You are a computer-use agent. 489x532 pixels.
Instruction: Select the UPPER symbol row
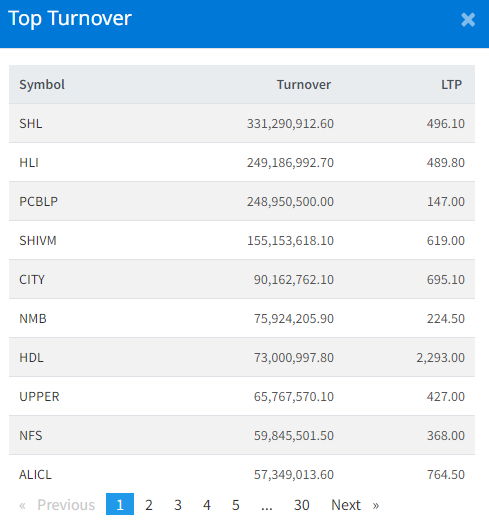(x=242, y=396)
